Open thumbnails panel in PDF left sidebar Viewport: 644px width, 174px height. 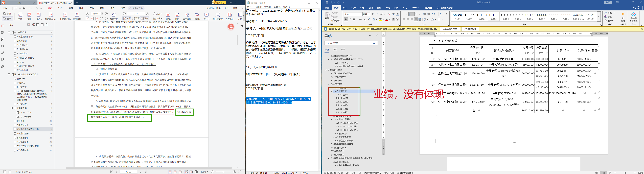pos(3,33)
